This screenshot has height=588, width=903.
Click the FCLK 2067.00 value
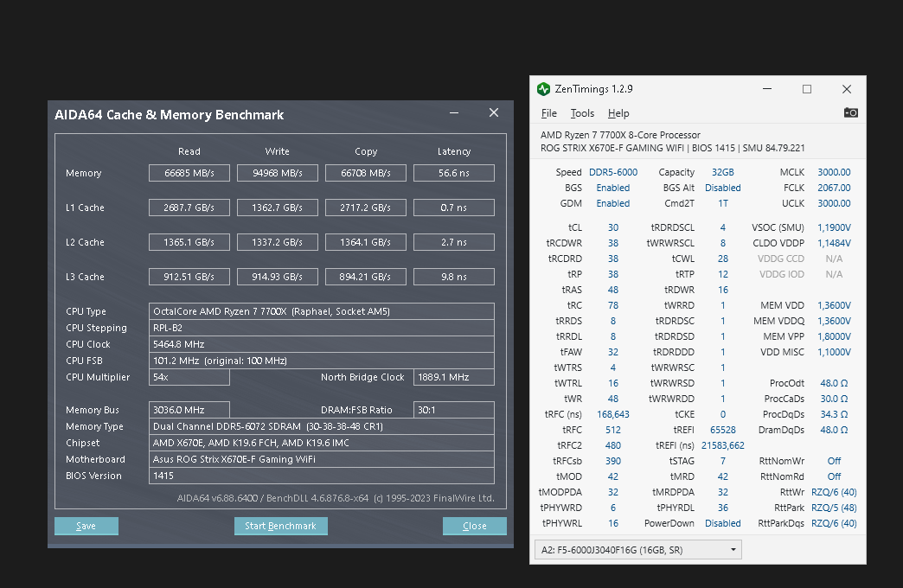click(834, 188)
